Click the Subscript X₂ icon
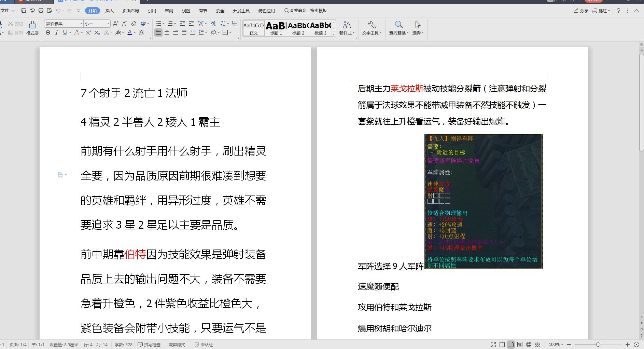The image size is (644, 349). point(97,32)
